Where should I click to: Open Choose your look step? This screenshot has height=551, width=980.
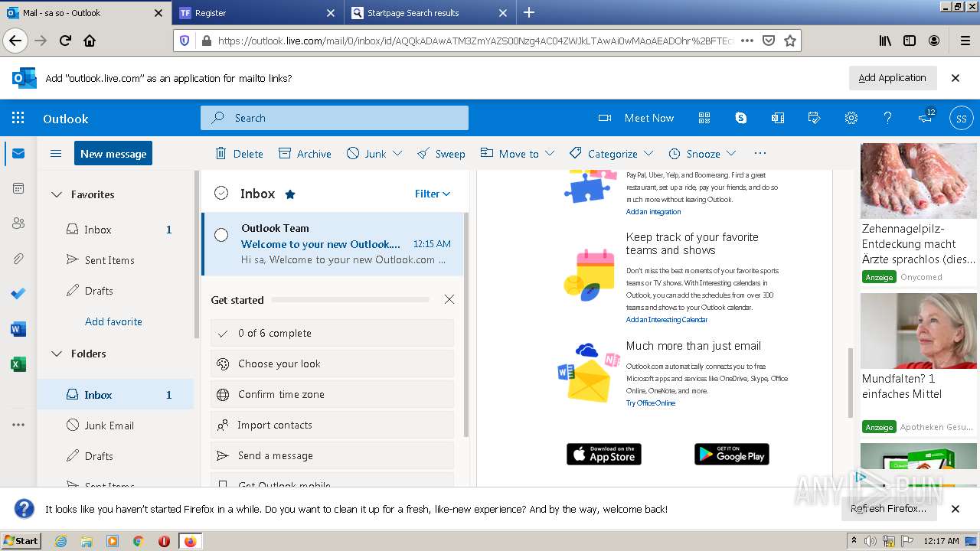pos(332,364)
